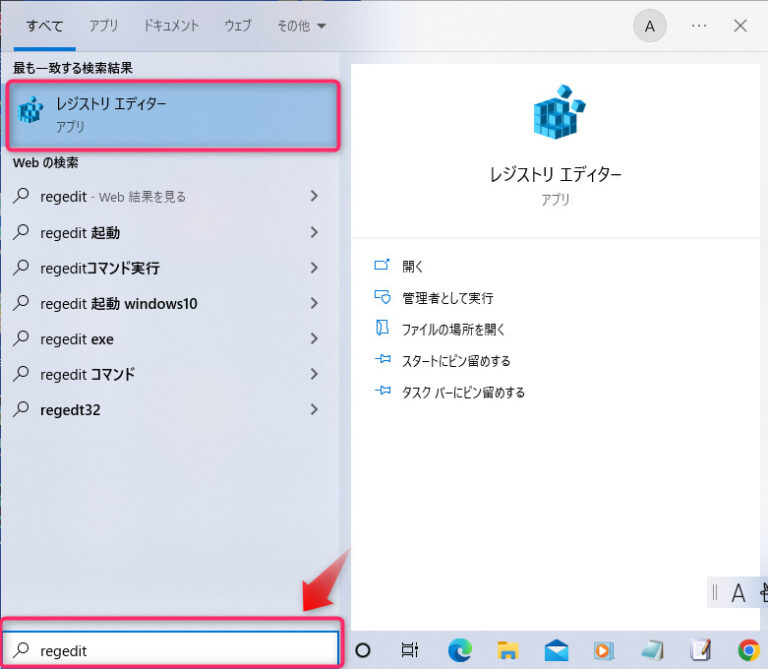
Task: Open Microsoft Edge from the taskbar
Action: (x=459, y=649)
